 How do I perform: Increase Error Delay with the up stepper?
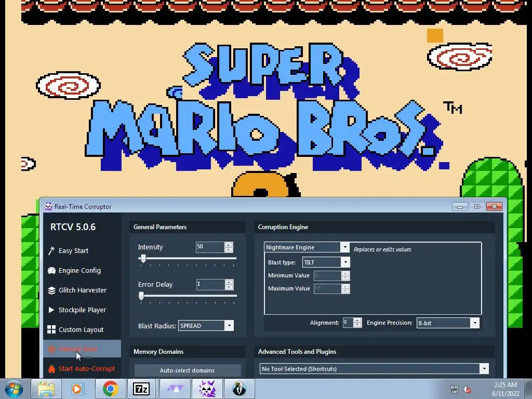(x=229, y=282)
